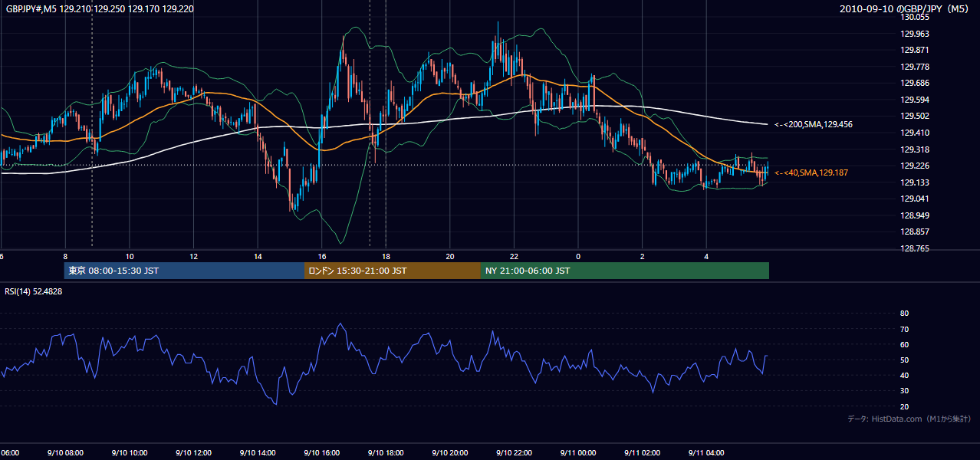Click the RSI 50 level label
This screenshot has width=980, height=460.
coord(904,360)
